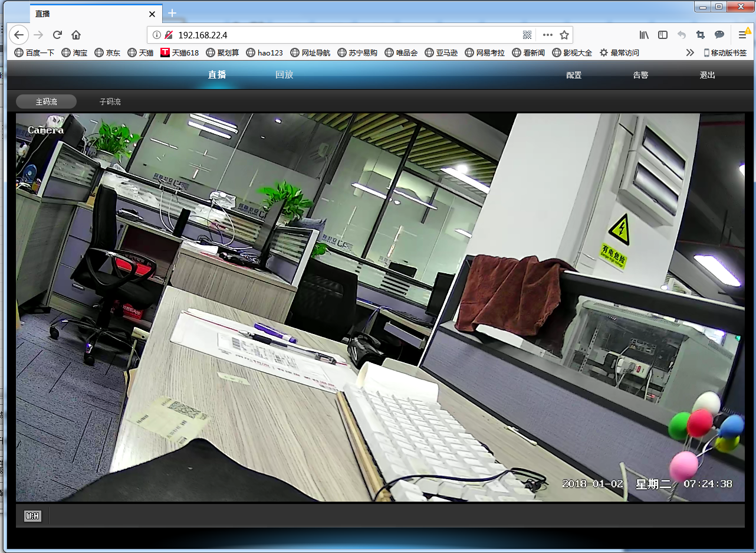
Task: Open the chat bubble toolbar icon
Action: pyautogui.click(x=719, y=35)
